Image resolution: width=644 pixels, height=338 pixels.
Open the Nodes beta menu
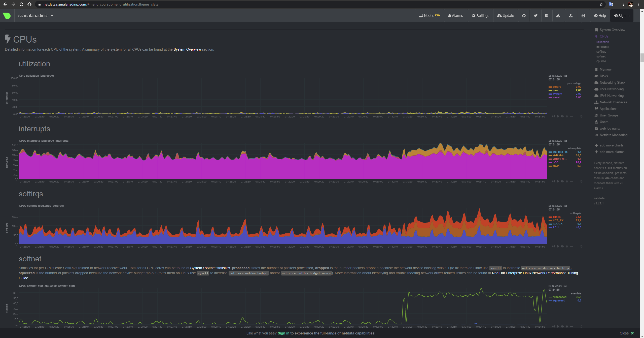pos(430,16)
